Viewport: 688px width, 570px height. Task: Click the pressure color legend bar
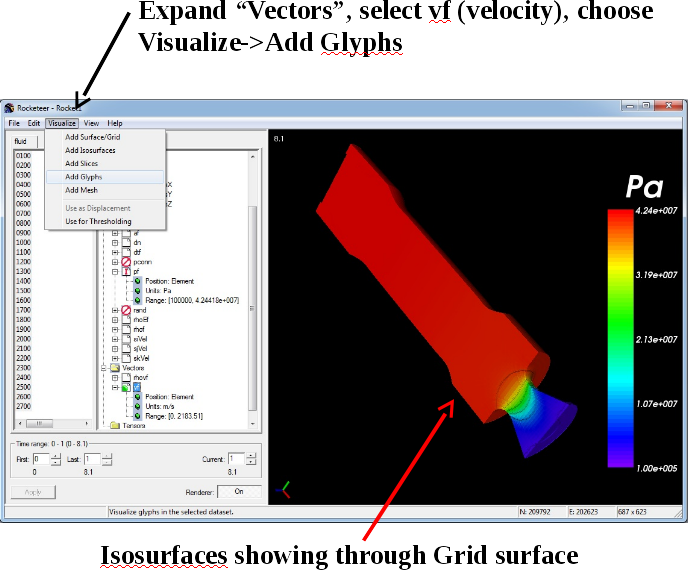pyautogui.click(x=620, y=338)
